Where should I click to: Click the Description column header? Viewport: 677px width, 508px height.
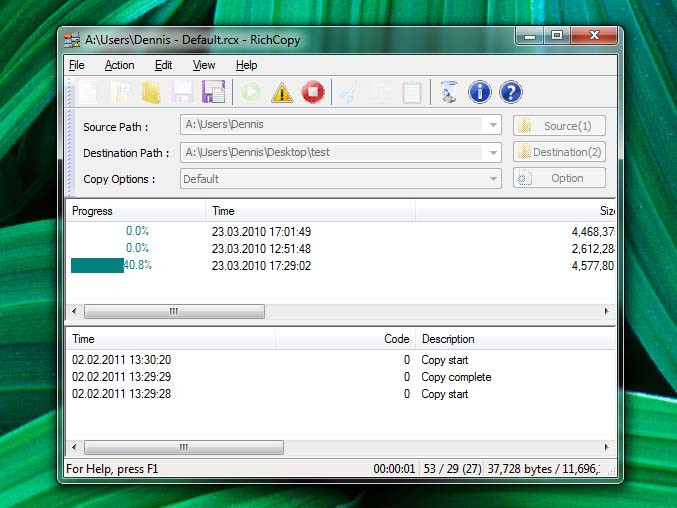[x=516, y=339]
